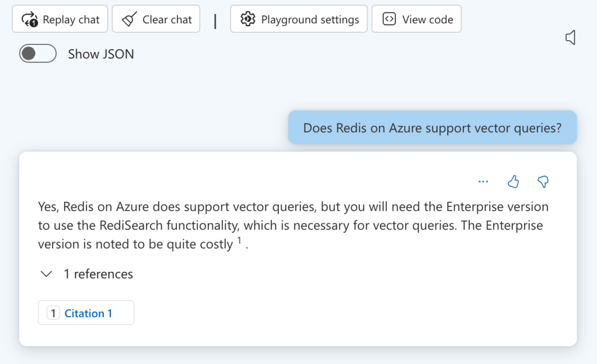Toggle the Show JSON switch
Viewport: 597px width, 364px height.
point(38,54)
